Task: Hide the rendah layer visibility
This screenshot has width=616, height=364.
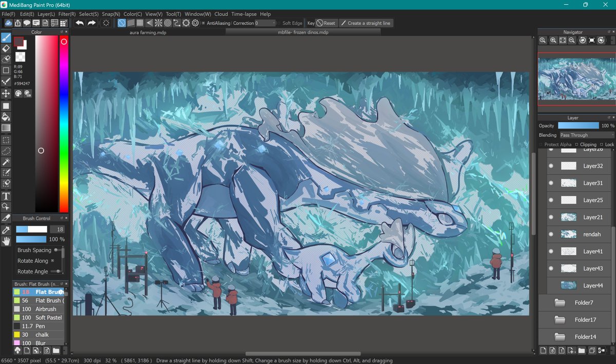Action: coord(551,234)
